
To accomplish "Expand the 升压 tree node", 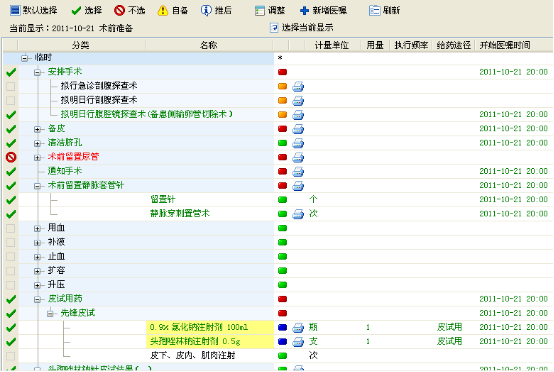I will pyautogui.click(x=37, y=285).
